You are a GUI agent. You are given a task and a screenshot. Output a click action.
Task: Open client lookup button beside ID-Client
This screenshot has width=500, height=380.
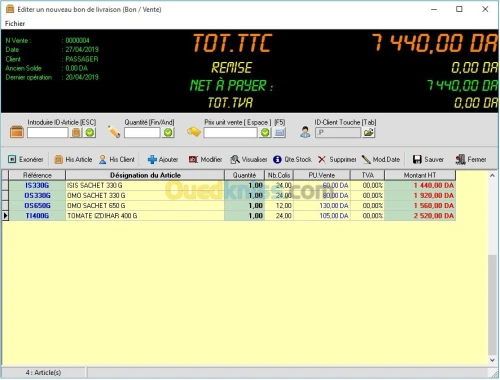point(369,133)
